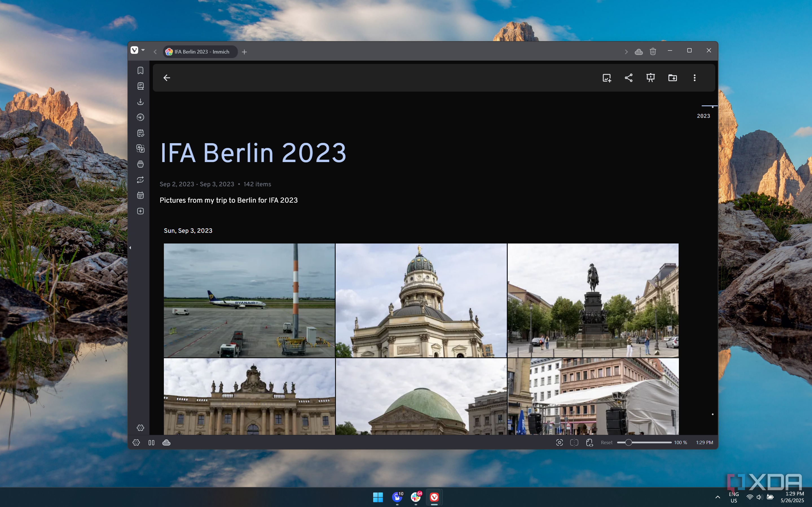
Task: Open the Downloads panel in sidebar
Action: tap(140, 102)
